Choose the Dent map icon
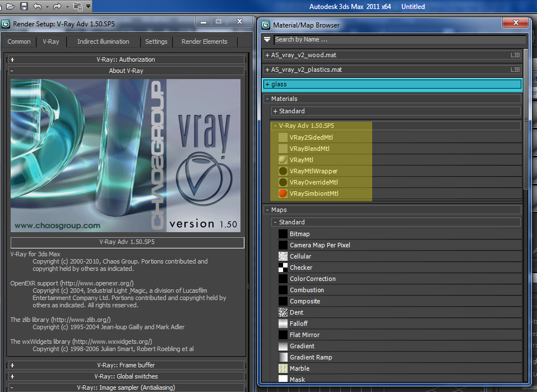The height and width of the screenshot is (392, 537). click(x=283, y=312)
